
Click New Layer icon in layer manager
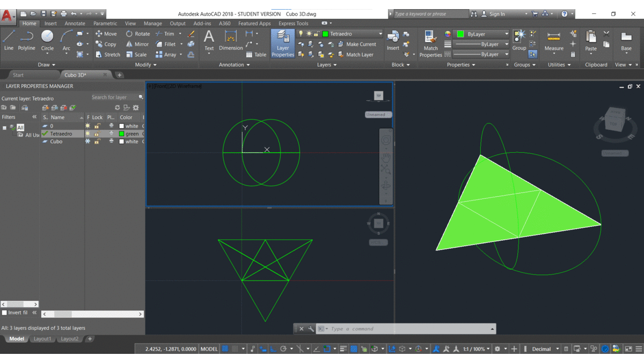pos(46,108)
